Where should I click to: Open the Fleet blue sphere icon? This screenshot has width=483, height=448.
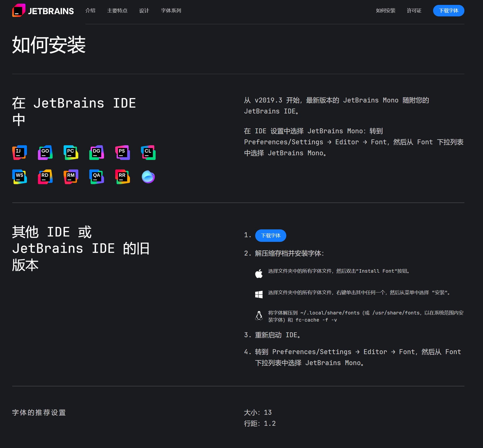148,177
